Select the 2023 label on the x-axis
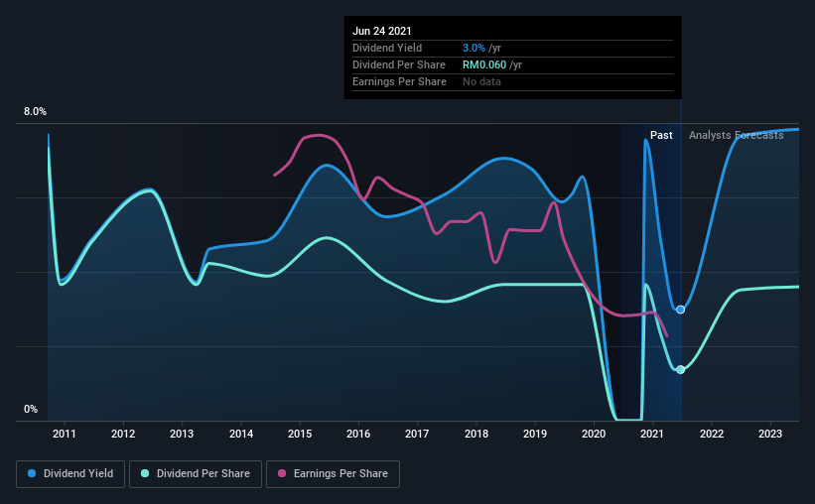The width and height of the screenshot is (815, 504). 769,434
